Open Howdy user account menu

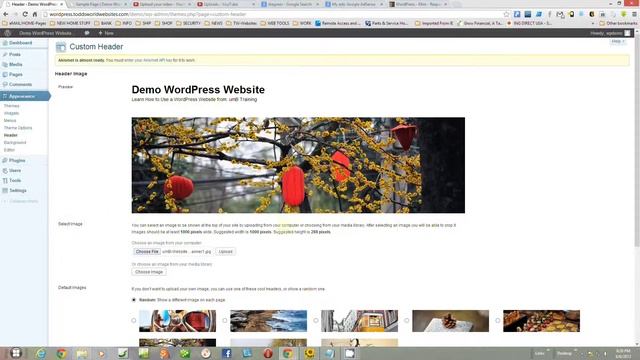tap(610, 33)
